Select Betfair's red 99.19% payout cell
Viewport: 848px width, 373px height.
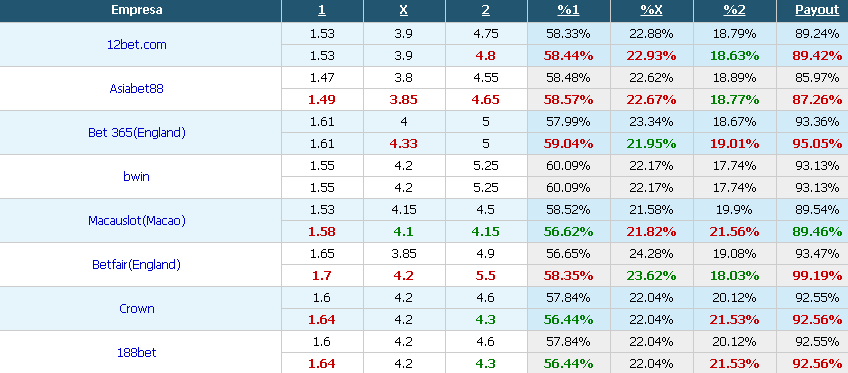click(x=817, y=276)
